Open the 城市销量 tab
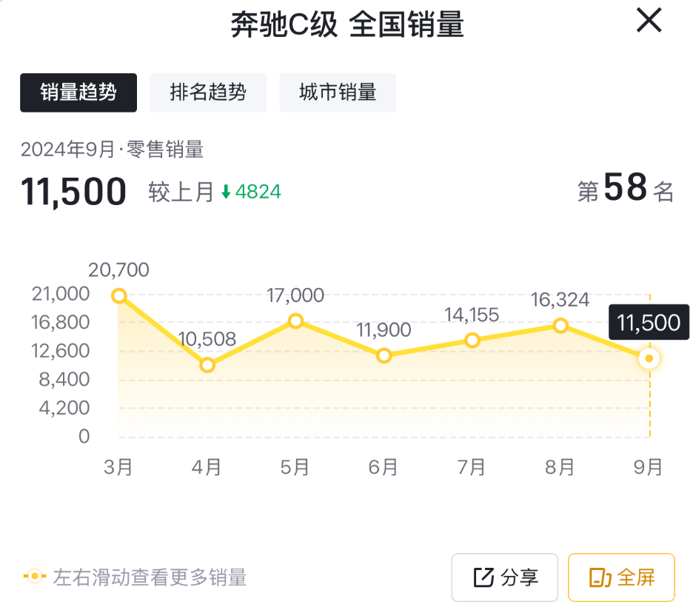Screen dimensions: 693x616 338,93
